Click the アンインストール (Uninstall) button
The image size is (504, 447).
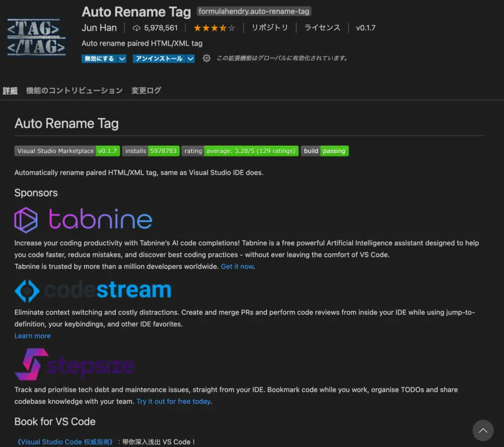point(159,58)
